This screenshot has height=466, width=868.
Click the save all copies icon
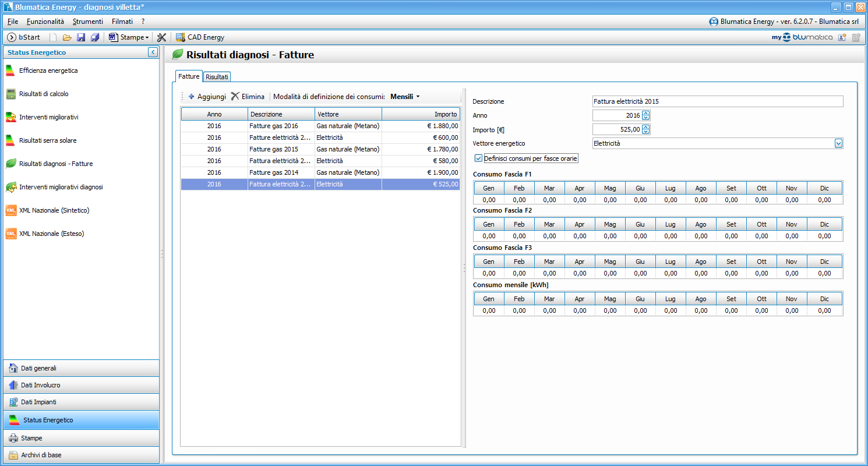(95, 37)
